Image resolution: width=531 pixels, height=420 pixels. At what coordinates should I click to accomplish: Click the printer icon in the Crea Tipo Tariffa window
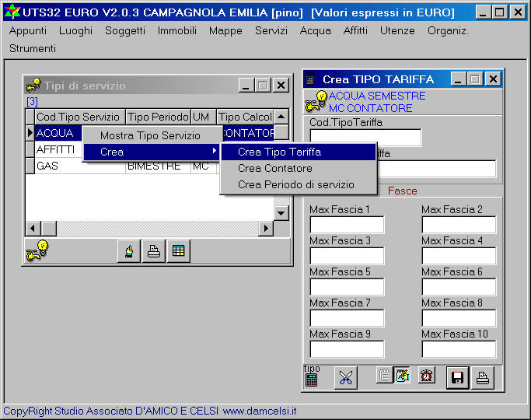pyautogui.click(x=483, y=378)
